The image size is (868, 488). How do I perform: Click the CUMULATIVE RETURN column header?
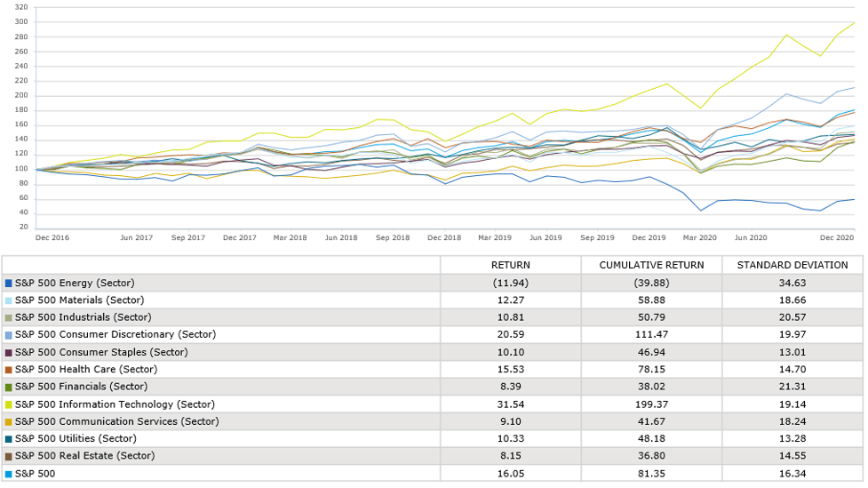[651, 265]
